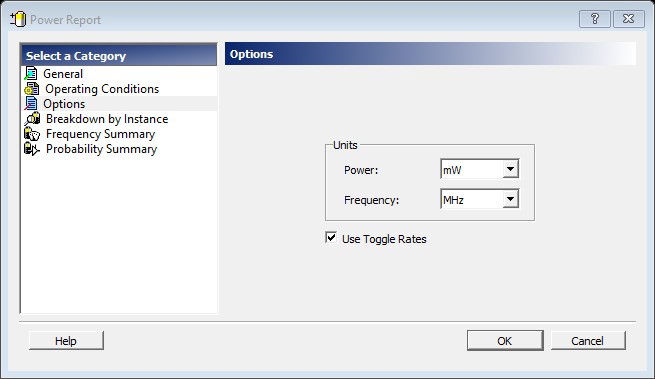Viewport: 655px width, 379px height.
Task: Click the Use Toggle Rates label
Action: (x=384, y=239)
